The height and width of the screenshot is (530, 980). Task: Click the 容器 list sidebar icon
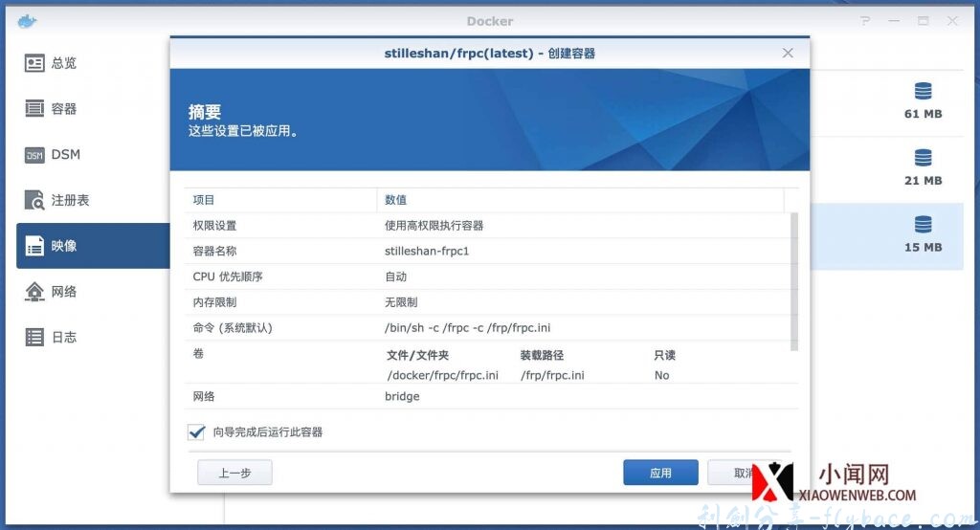[34, 109]
